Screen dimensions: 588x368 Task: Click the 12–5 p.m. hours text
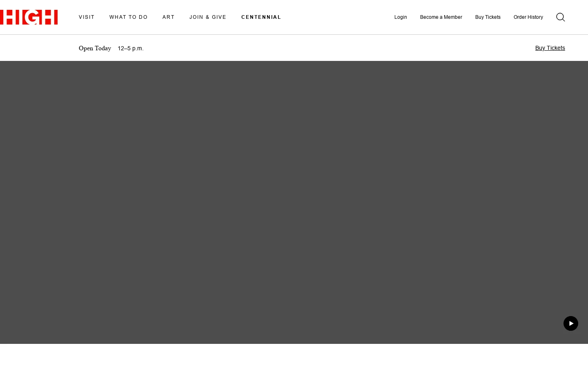pyautogui.click(x=131, y=48)
